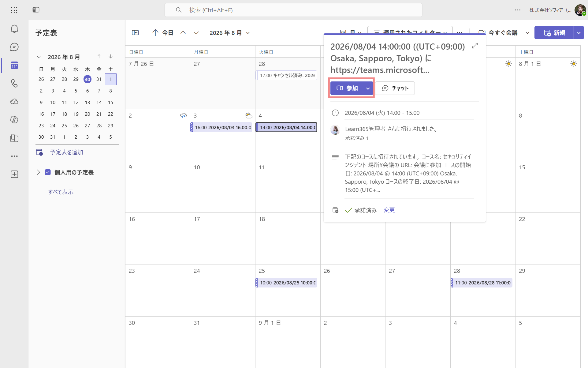Open the OneDrive cloud icon
The width and height of the screenshot is (588, 368).
14,101
